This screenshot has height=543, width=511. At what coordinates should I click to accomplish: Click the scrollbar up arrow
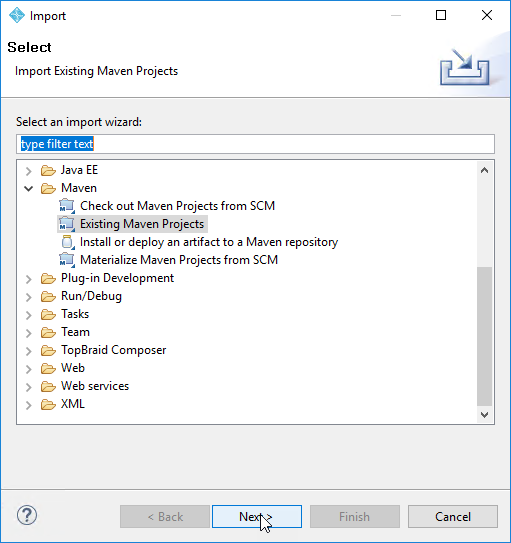tap(484, 170)
